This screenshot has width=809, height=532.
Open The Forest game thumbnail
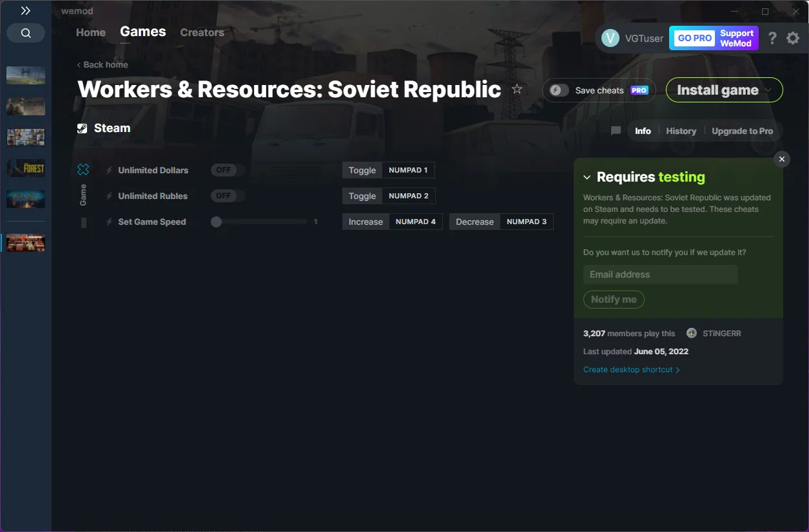(26, 168)
